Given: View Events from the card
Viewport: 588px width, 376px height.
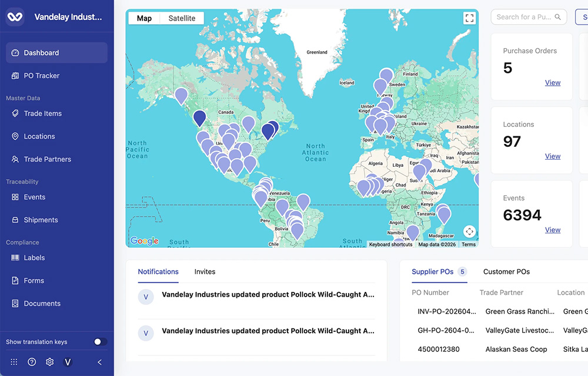Looking at the screenshot, I should tap(553, 230).
